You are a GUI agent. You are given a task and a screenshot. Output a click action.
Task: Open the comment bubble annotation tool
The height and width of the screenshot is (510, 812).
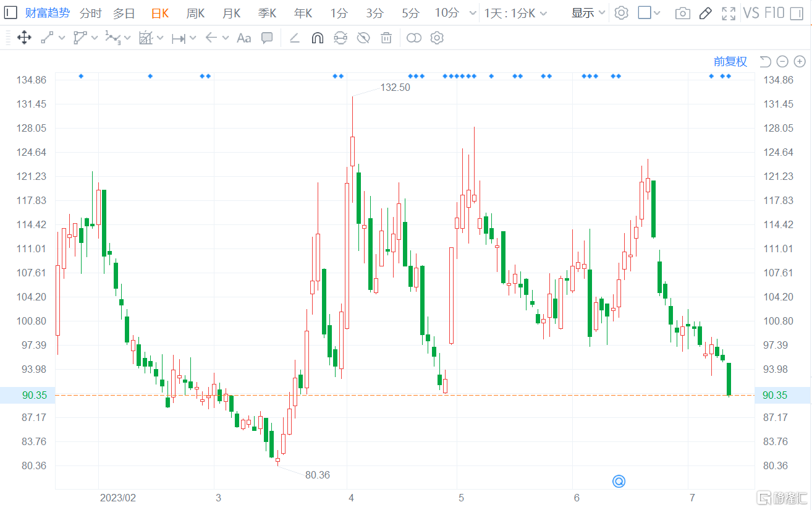coord(267,38)
